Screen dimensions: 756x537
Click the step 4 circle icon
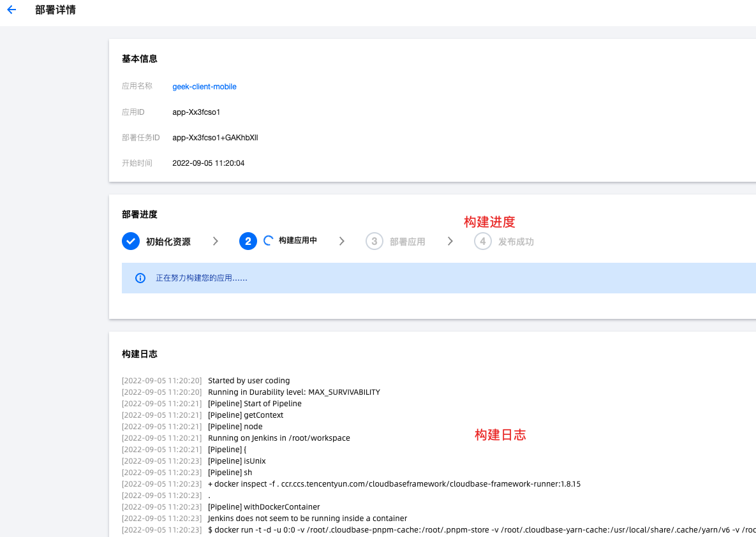(x=483, y=242)
